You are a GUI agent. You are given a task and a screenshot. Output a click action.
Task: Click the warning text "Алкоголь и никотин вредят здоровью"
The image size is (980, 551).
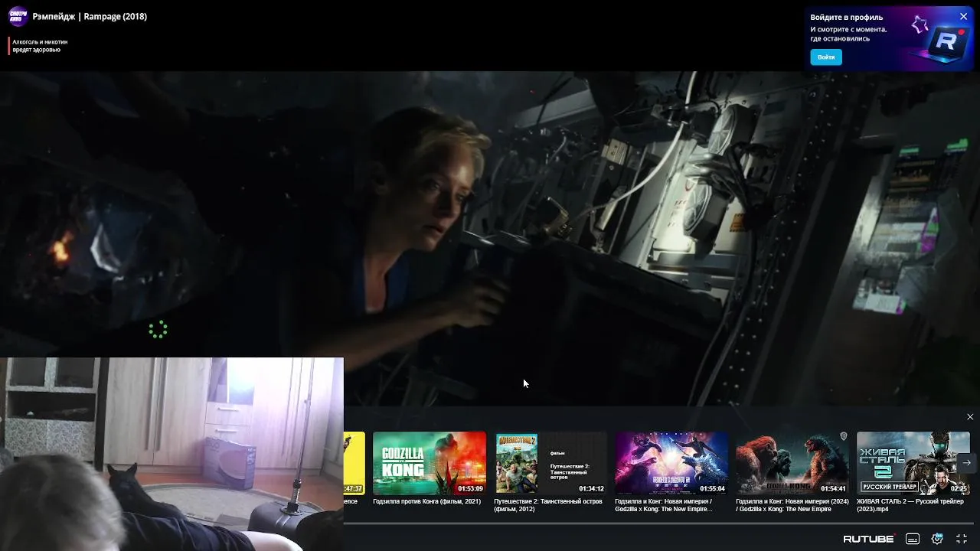click(x=40, y=46)
